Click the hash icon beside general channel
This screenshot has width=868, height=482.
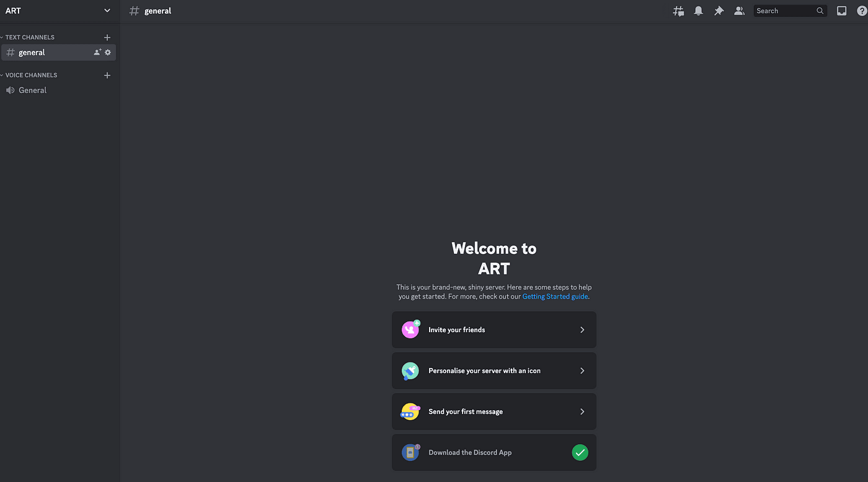click(x=11, y=53)
